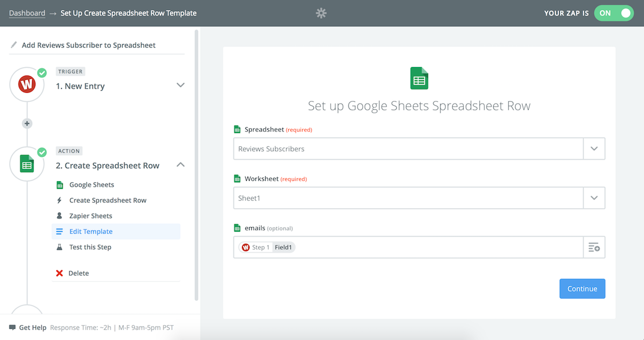Expand the New Entry trigger step

point(181,85)
